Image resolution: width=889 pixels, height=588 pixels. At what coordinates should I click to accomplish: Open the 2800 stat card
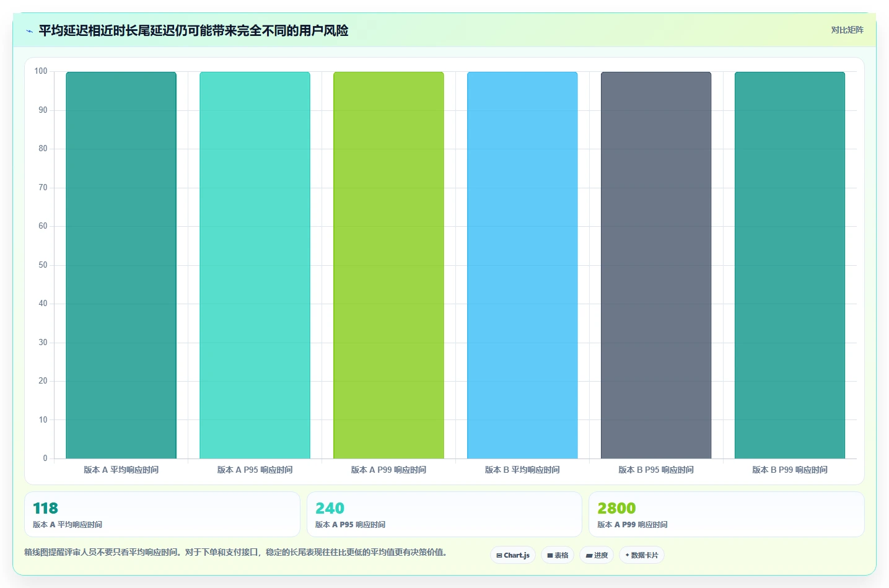727,514
